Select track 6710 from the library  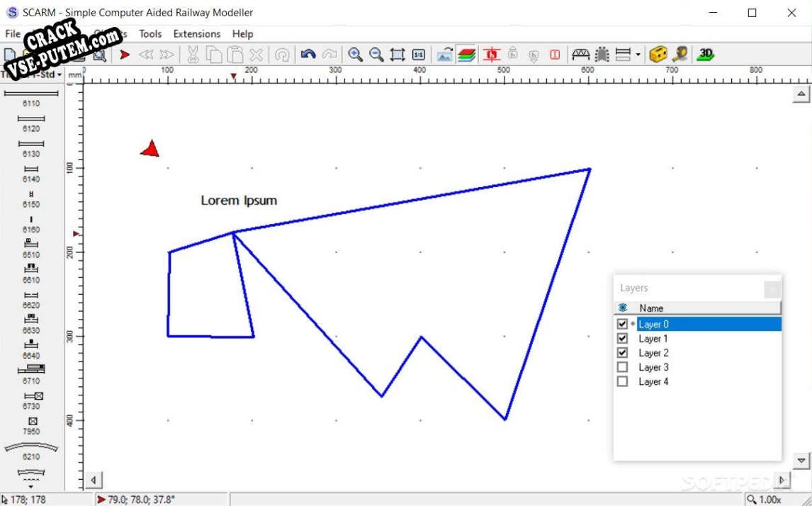click(x=31, y=375)
